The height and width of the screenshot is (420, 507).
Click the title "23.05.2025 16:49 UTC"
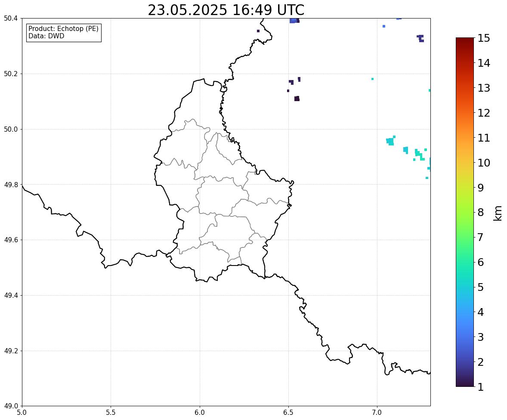(226, 10)
